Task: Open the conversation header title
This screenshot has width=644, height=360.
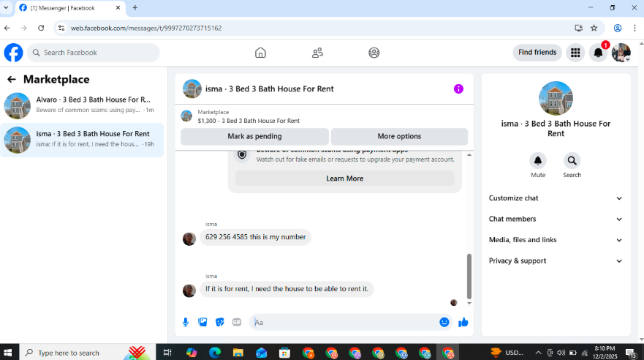Action: 270,89
